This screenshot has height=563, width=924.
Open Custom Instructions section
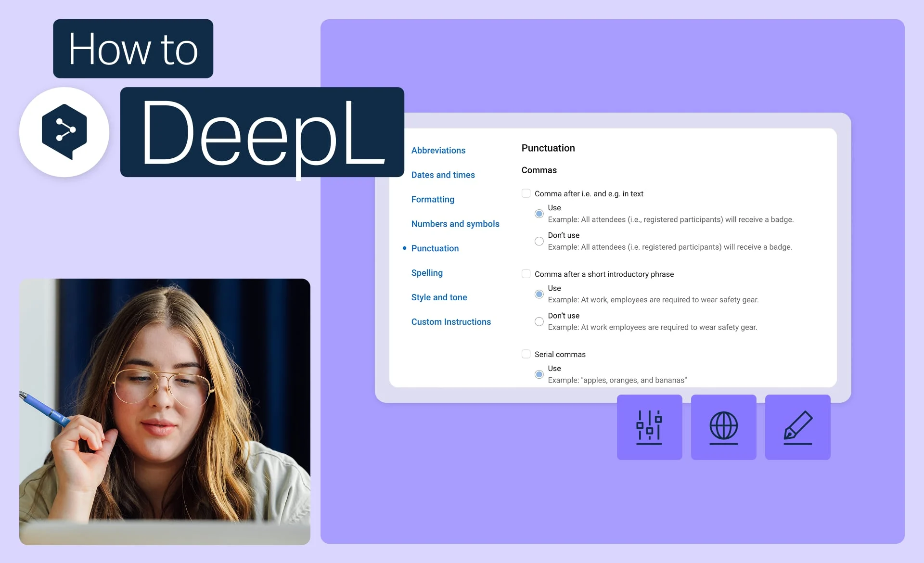point(451,322)
